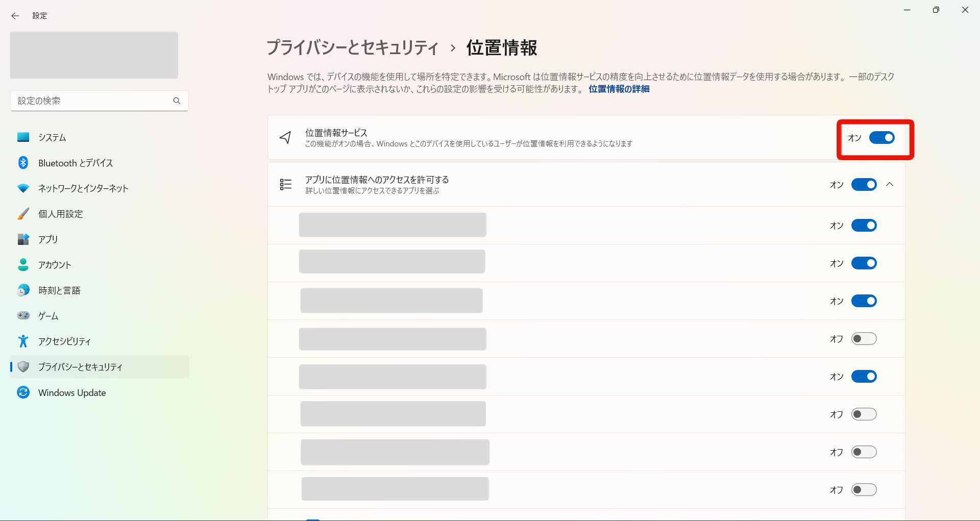This screenshot has height=521, width=980.
Task: Open システム via its monitor icon
Action: pos(23,137)
